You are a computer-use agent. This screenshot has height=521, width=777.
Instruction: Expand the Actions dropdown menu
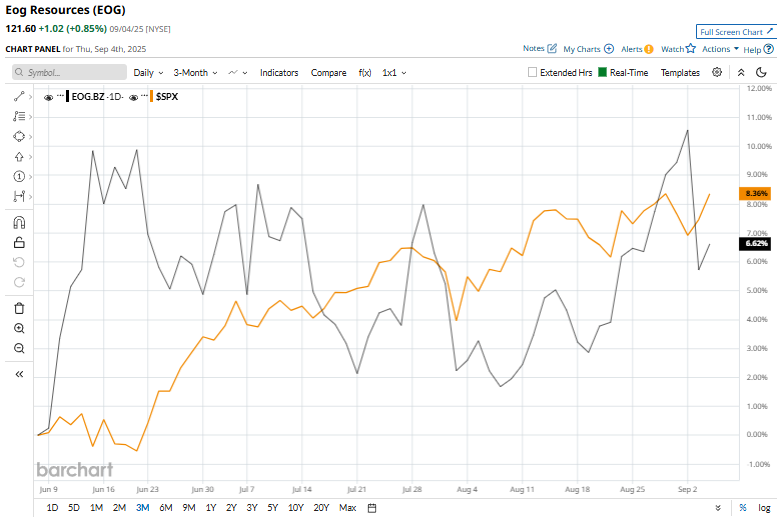click(x=720, y=49)
